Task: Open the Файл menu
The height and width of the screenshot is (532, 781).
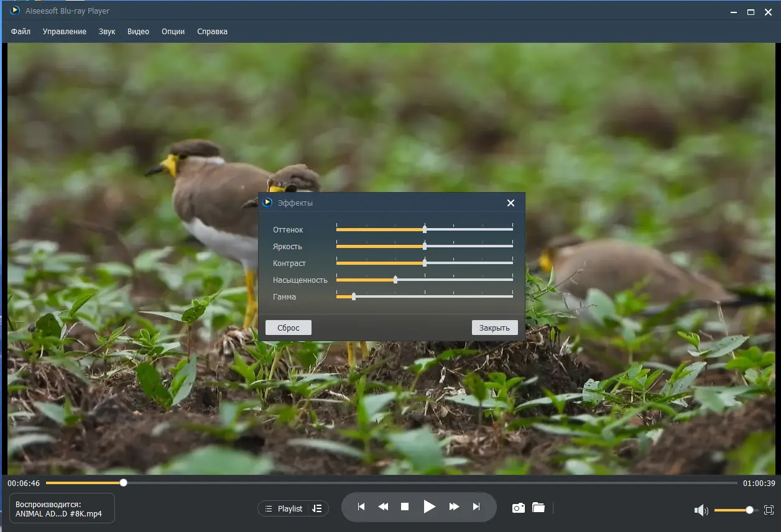Action: pyautogui.click(x=21, y=32)
